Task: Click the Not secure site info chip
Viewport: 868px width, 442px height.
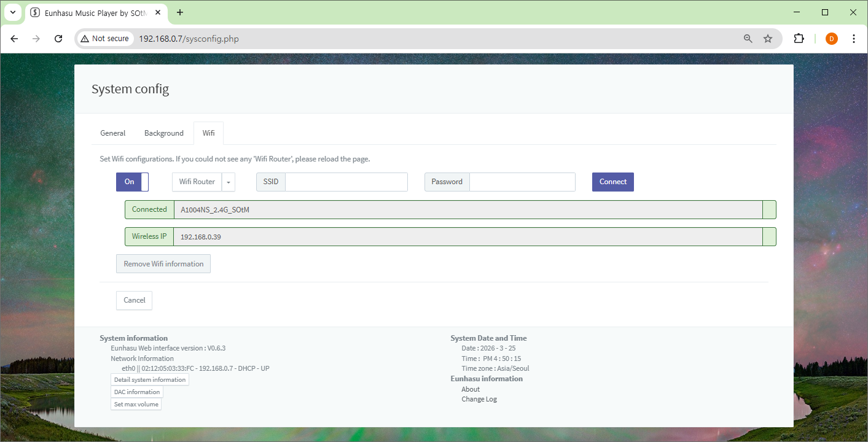Action: [104, 39]
